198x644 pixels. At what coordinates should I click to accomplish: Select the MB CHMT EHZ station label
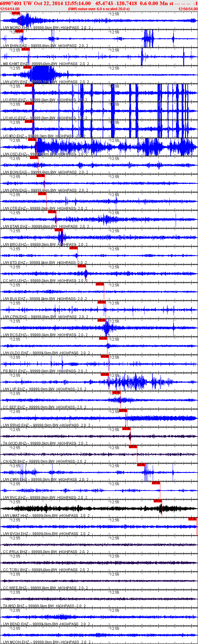15,64
